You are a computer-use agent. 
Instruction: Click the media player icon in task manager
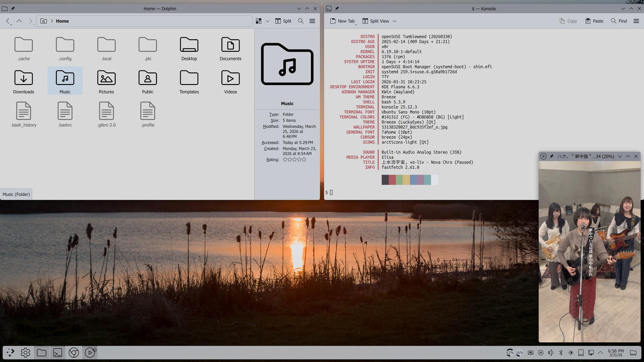click(x=90, y=353)
